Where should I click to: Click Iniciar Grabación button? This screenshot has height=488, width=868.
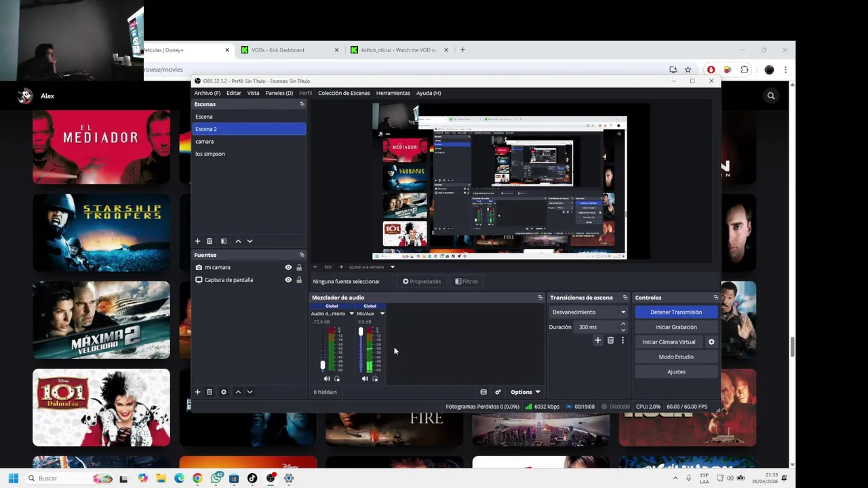(676, 327)
